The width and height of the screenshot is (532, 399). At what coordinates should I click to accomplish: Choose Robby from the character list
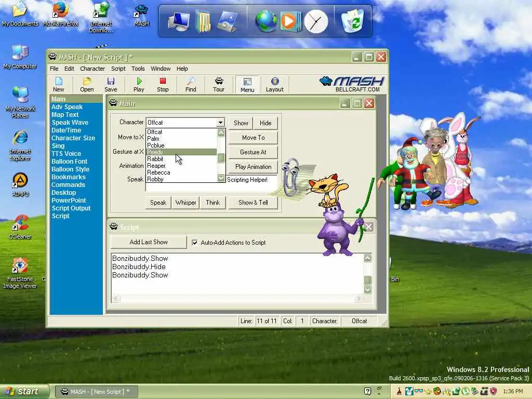[x=181, y=179]
